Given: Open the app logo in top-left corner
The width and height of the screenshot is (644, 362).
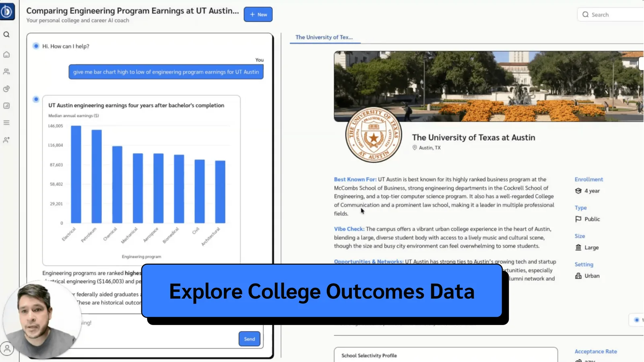Looking at the screenshot, I should [x=7, y=11].
